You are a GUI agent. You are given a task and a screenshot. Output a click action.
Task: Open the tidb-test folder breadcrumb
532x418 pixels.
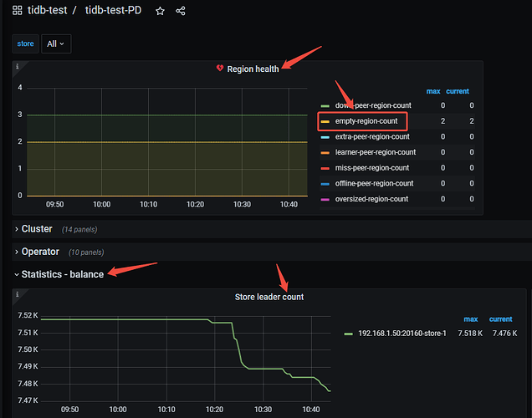tap(49, 11)
